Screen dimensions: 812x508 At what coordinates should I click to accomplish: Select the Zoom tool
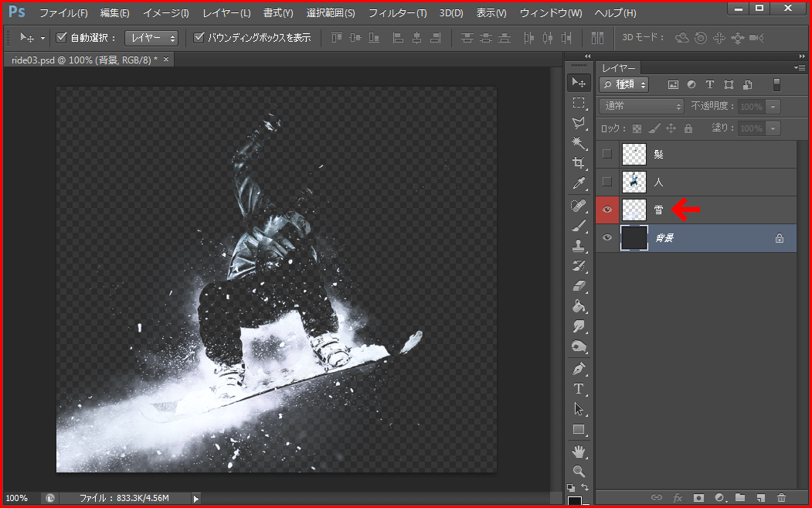pyautogui.click(x=579, y=471)
